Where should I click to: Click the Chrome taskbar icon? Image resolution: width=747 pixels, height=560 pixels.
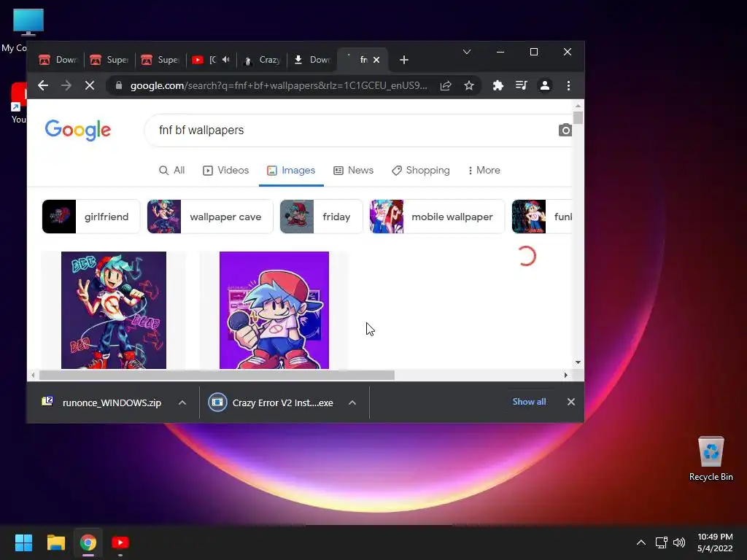[88, 542]
